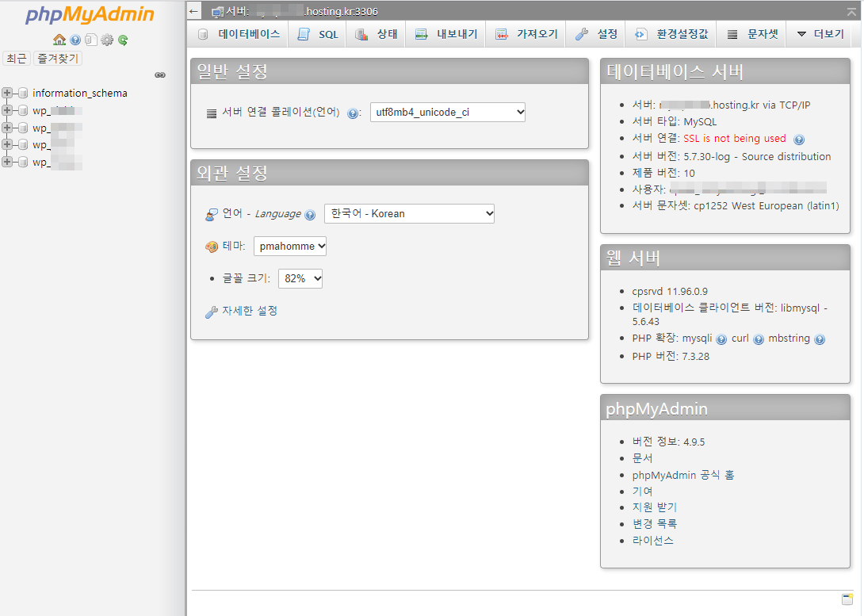
Task: Open the SQL documentation icon in sidebar
Action: [91, 40]
